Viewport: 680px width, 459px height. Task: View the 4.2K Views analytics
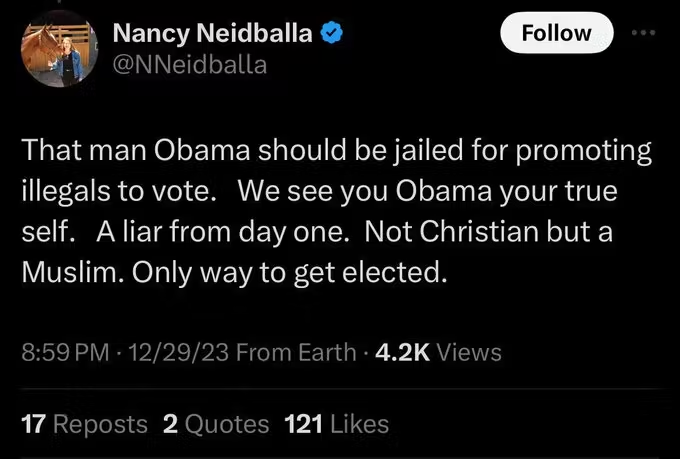pos(437,352)
